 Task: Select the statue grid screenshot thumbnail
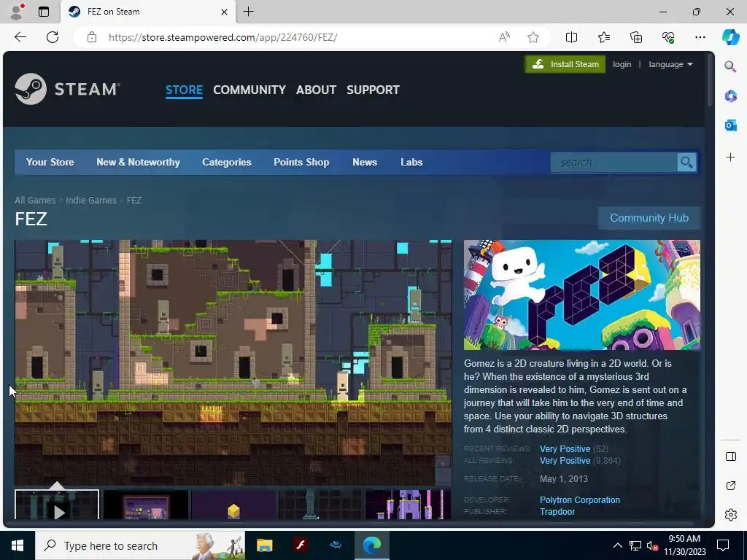321,505
